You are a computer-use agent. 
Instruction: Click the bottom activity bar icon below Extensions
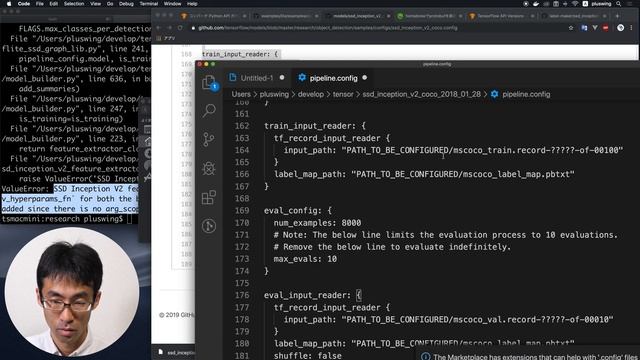(209, 226)
